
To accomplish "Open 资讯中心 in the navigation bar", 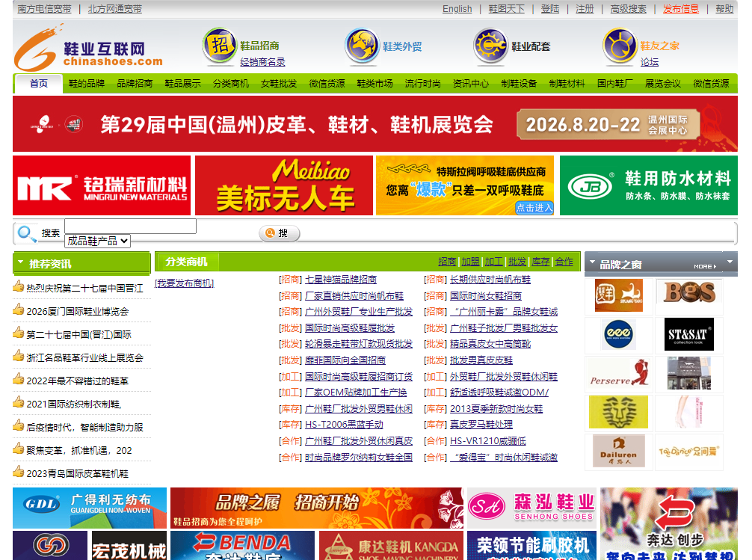I will point(470,84).
